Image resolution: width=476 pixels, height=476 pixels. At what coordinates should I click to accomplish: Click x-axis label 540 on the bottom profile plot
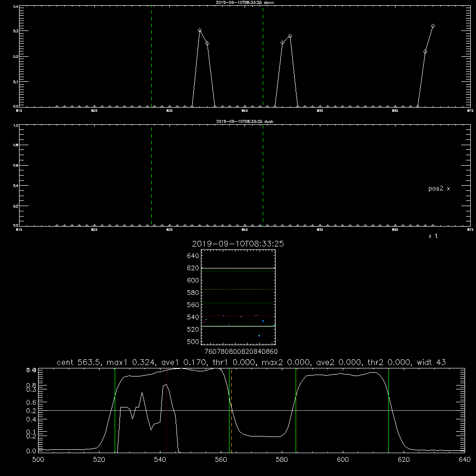160,460
